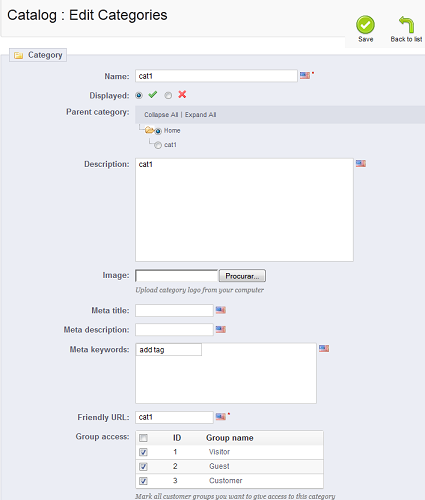Click the open folder icon beside Home
This screenshot has width=425, height=500.
[149, 130]
